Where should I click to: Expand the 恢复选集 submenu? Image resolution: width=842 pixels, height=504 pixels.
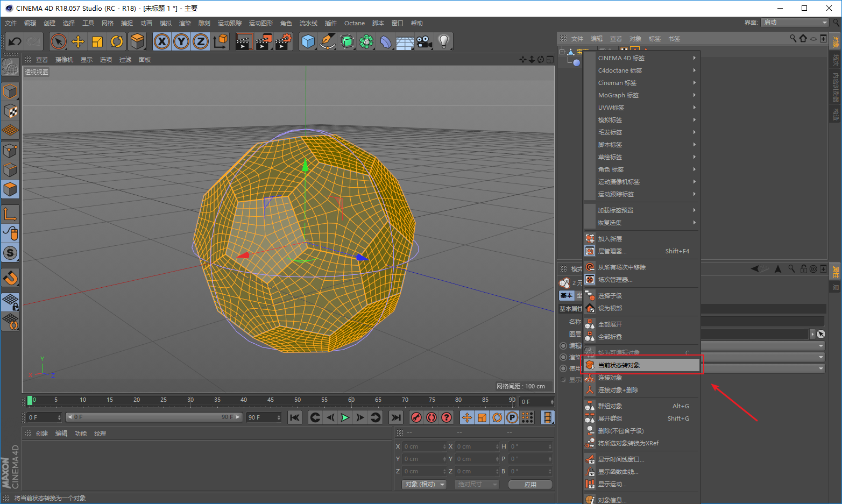(641, 223)
